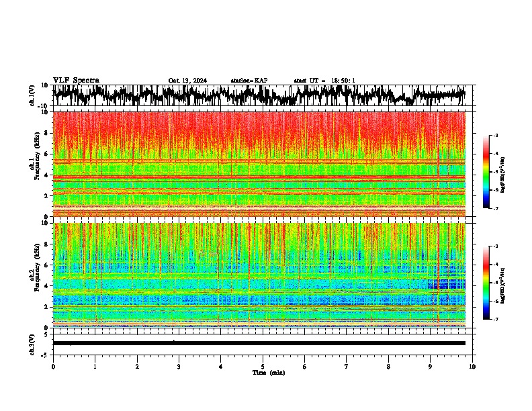The image size is (532, 411).
Task: Click the "ch.3(V)" axis label
Action: [x=32, y=345]
